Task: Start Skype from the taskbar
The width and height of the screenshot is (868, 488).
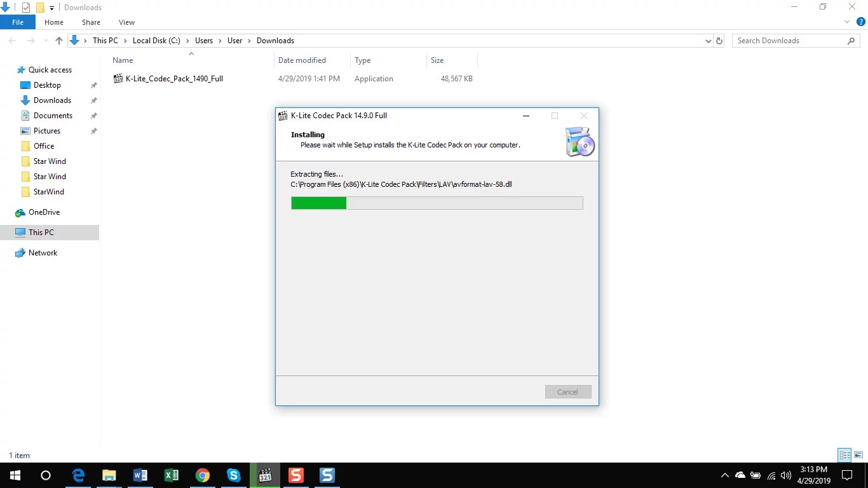Action: point(233,475)
